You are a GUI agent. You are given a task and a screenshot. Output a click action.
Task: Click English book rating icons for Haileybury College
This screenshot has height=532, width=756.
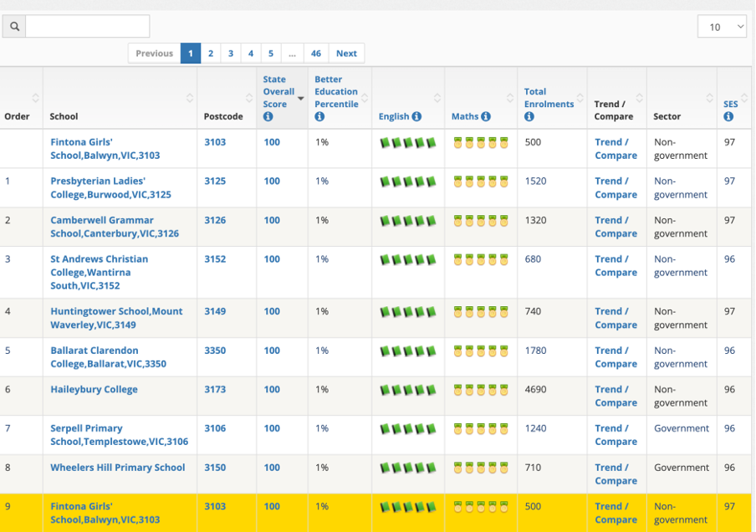[408, 390]
